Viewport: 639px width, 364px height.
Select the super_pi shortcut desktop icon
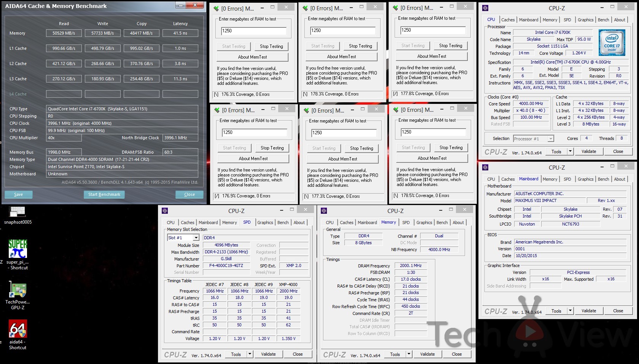[18, 254]
